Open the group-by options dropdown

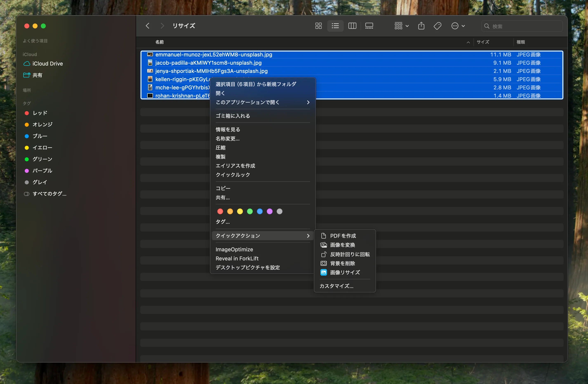[x=401, y=26]
